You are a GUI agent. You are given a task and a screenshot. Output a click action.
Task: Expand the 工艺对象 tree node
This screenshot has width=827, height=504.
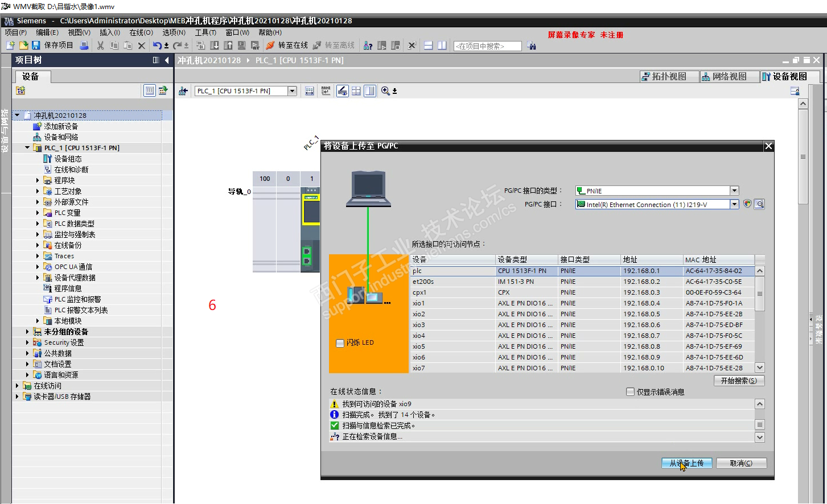(x=38, y=191)
